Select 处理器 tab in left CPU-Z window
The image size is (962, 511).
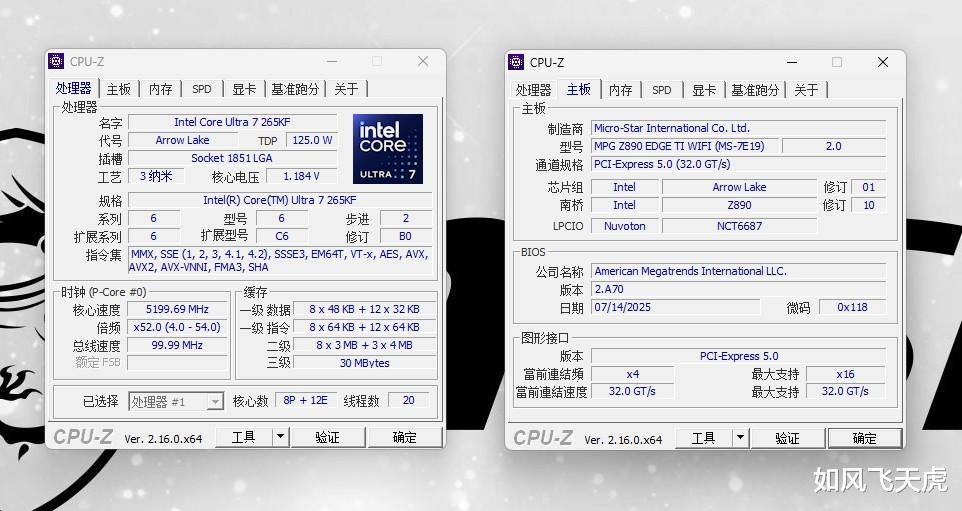pos(74,88)
